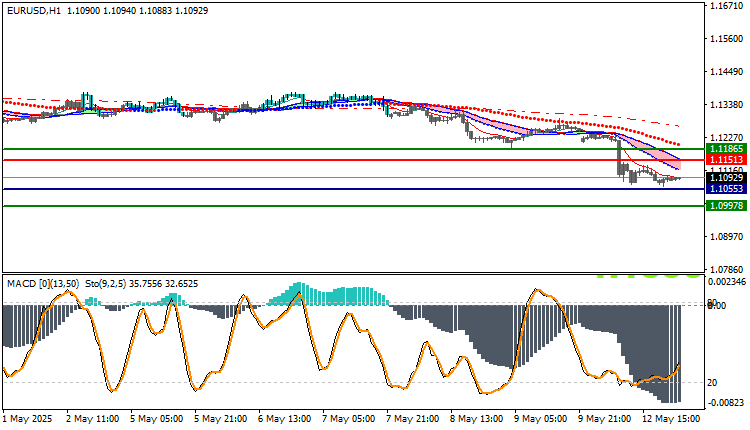Click the 6 May 13:00 time label
This screenshot has height=430, width=750.
click(x=285, y=419)
